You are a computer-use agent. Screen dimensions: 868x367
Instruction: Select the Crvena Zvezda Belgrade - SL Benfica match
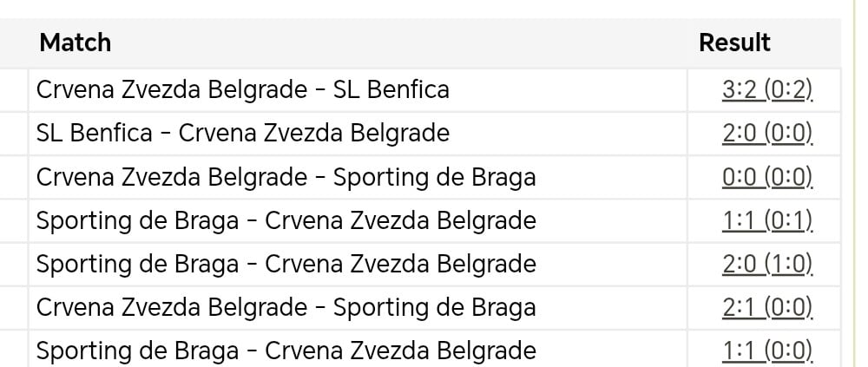point(242,89)
